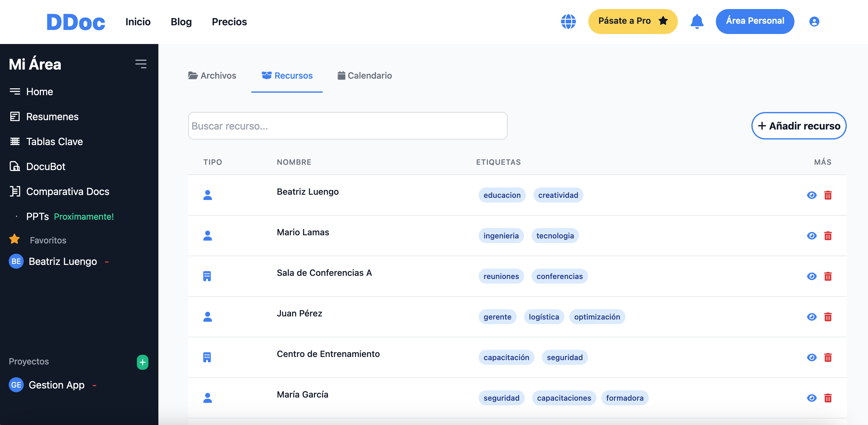
Task: Click the Añadir recurso button
Action: click(x=798, y=125)
